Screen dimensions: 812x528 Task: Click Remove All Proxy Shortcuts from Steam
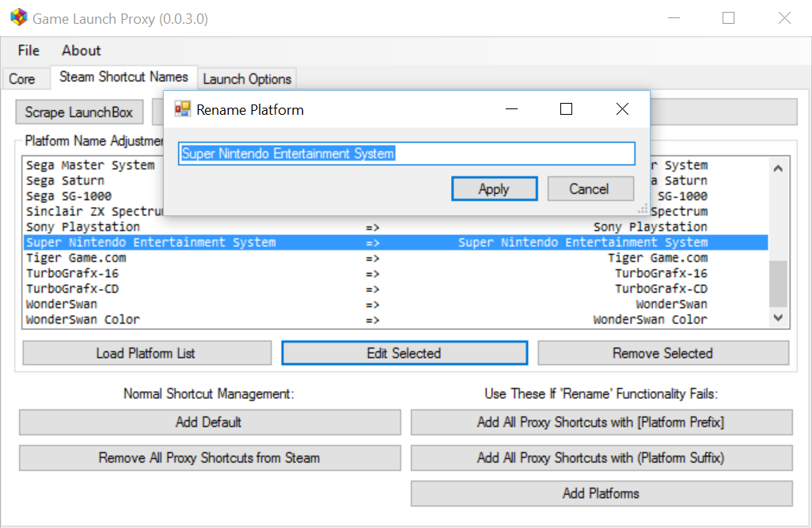pyautogui.click(x=210, y=458)
